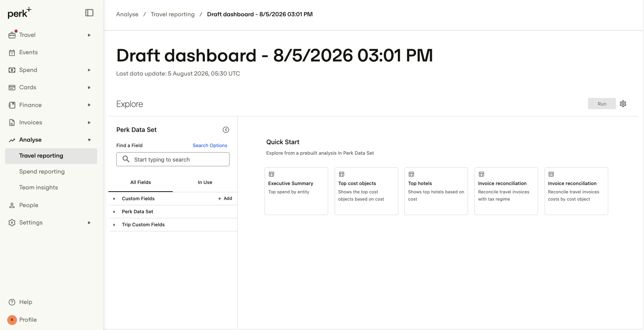The width and height of the screenshot is (644, 330).
Task: Expand the Custom Fields tree group
Action: tap(114, 199)
